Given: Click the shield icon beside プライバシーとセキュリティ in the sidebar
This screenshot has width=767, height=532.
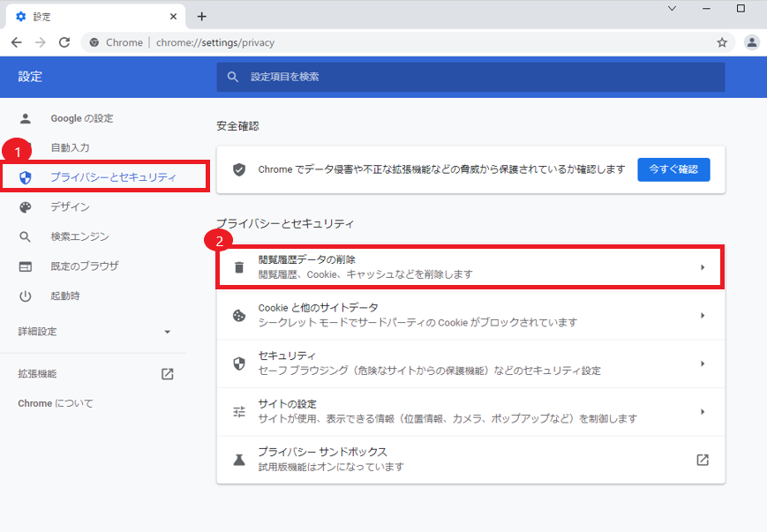Looking at the screenshot, I should [26, 177].
